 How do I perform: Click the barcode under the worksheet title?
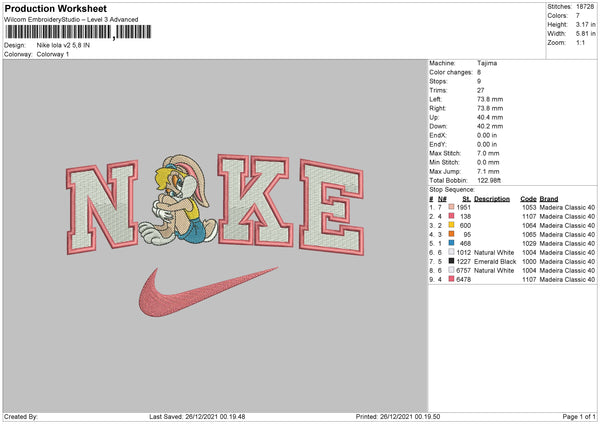(78, 32)
